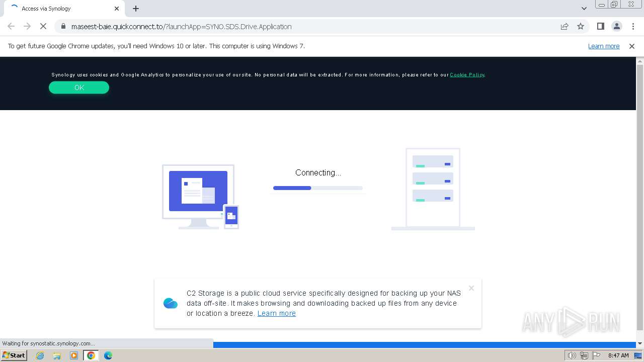Accept cookies with OK button
The image size is (644, 362).
coord(79,87)
